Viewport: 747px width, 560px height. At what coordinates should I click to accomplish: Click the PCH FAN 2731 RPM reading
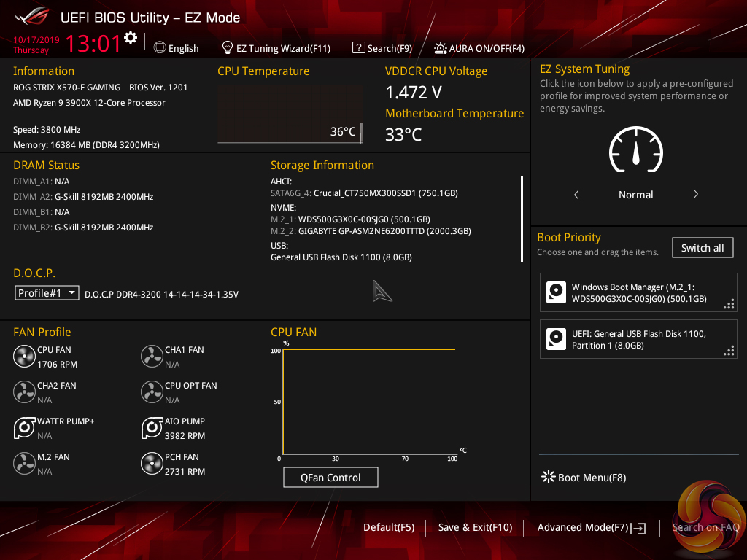point(185,472)
